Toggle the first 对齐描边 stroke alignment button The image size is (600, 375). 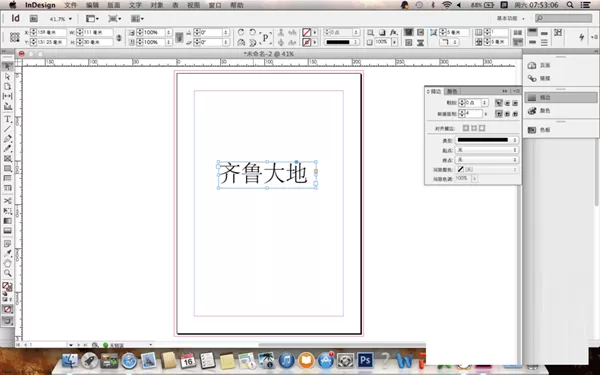tap(466, 128)
